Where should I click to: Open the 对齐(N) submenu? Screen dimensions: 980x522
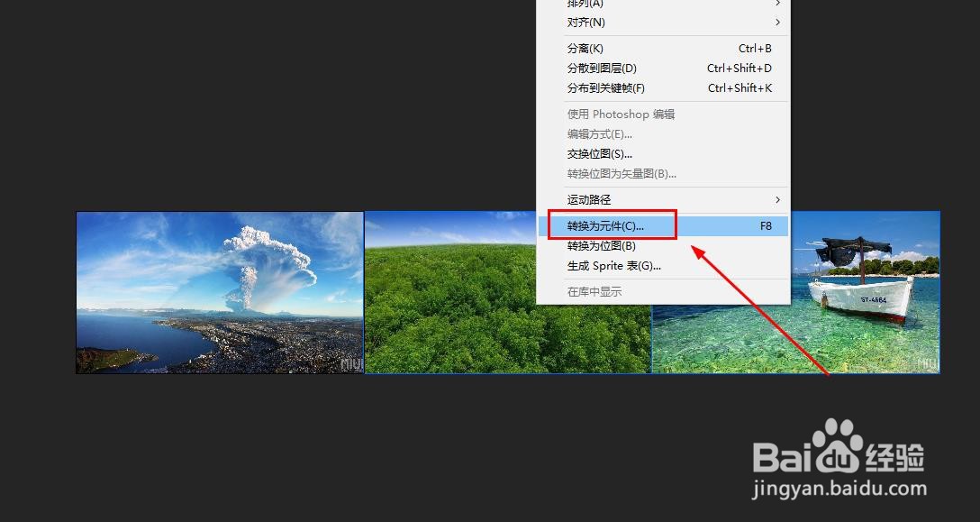663,23
